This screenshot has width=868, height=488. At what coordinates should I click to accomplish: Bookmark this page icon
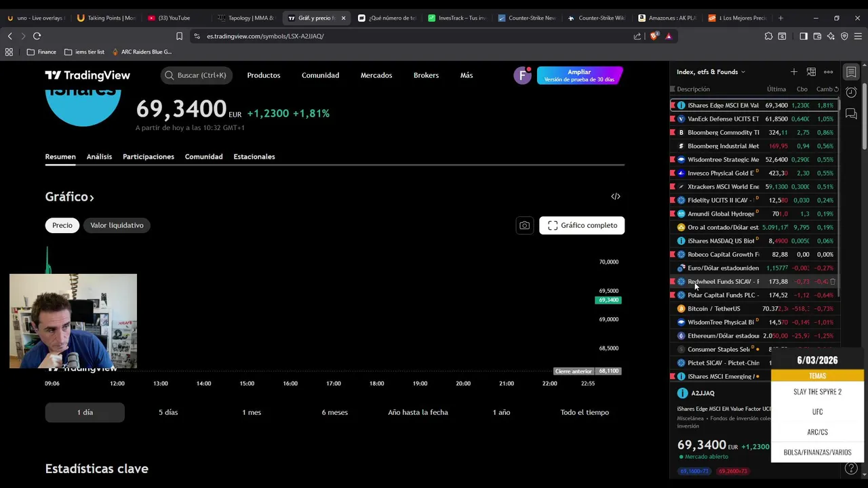click(179, 36)
